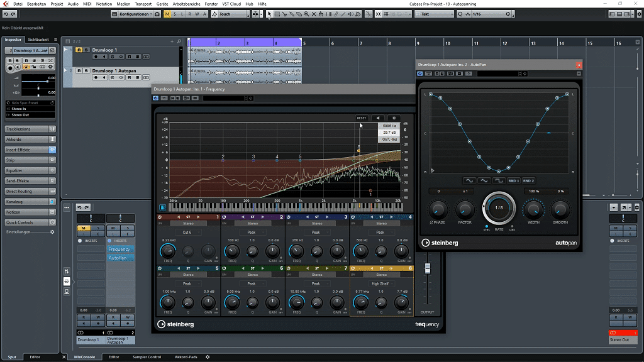Toggle the global mute M state button
The width and height of the screenshot is (644, 362).
tap(167, 14)
